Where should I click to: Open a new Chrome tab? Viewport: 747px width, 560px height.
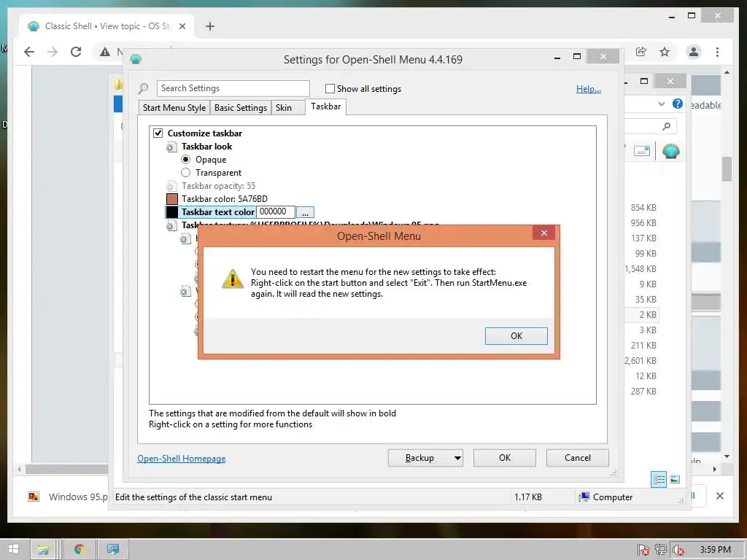tap(209, 26)
